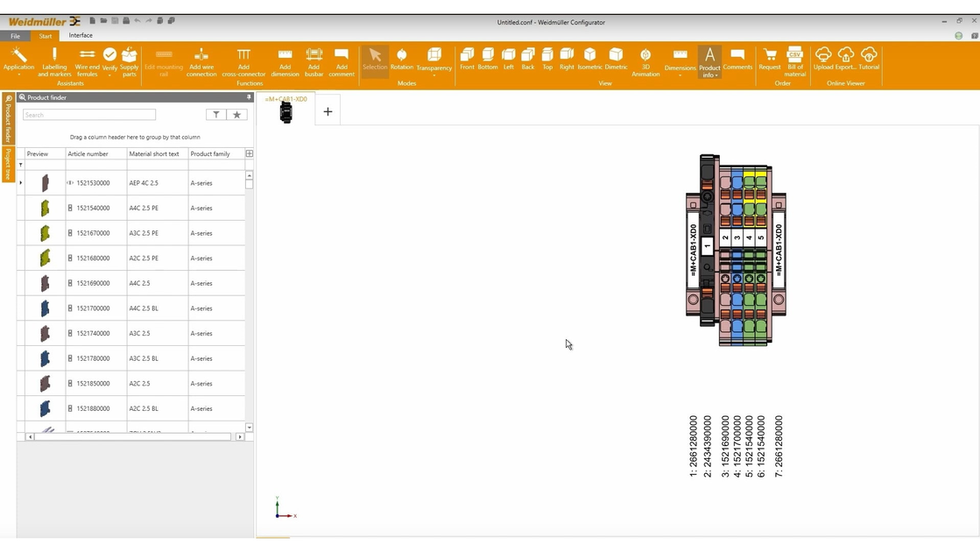Switch to Top view

click(x=547, y=58)
